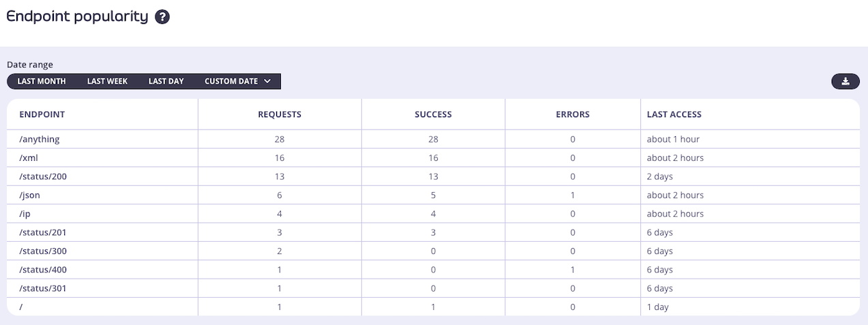This screenshot has width=868, height=325.
Task: Click the /json endpoint entry
Action: [31, 195]
